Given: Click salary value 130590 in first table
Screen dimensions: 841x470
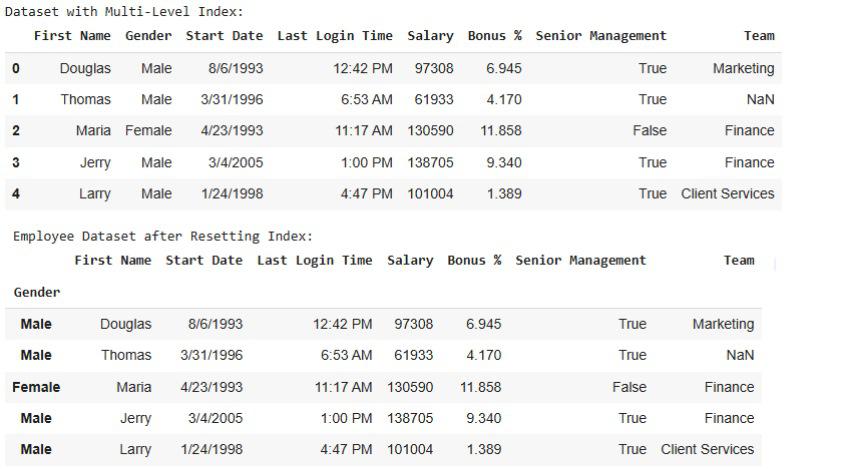Looking at the screenshot, I should coord(430,131).
